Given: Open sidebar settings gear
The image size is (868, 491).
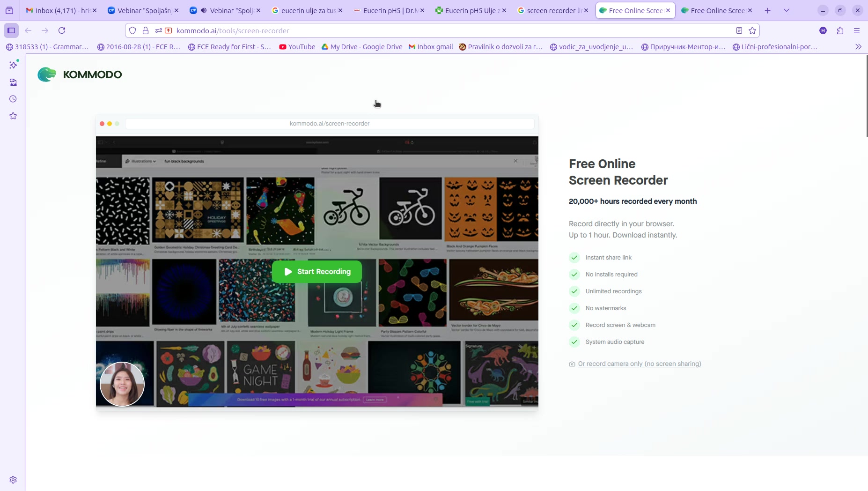Looking at the screenshot, I should 13,480.
